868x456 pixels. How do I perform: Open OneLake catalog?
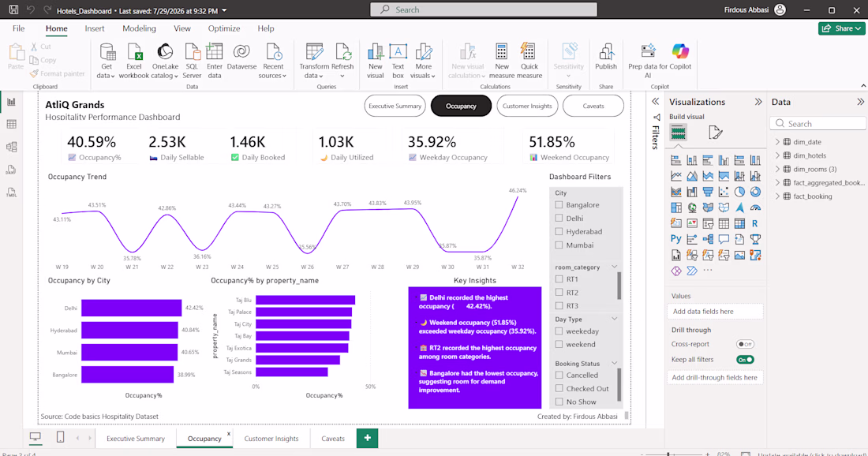pos(165,61)
